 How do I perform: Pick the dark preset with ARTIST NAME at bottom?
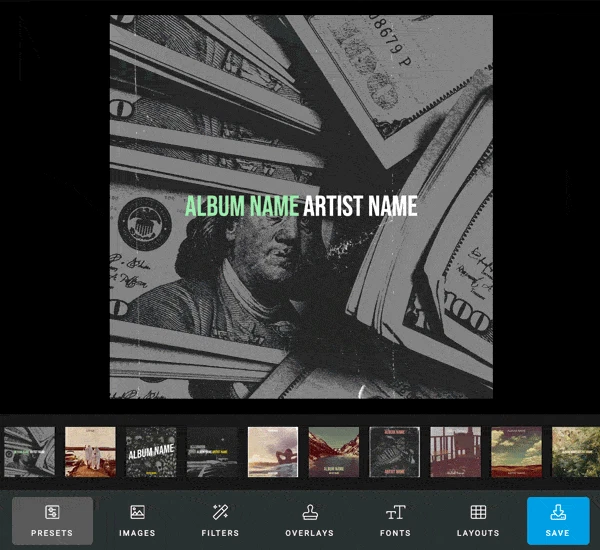[x=395, y=452]
